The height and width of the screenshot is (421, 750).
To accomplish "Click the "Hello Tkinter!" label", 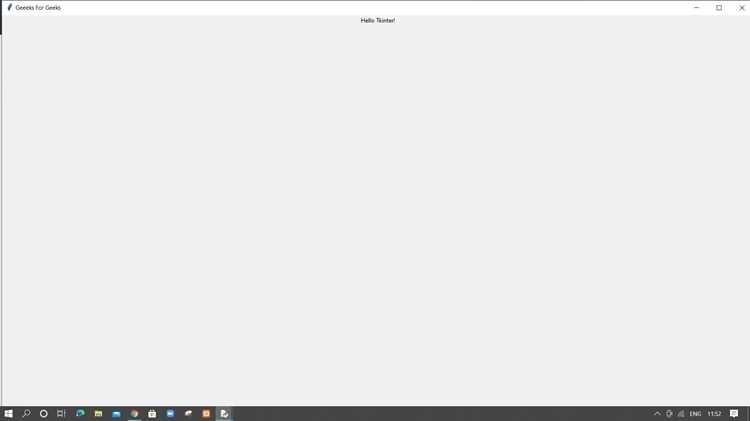I will (378, 21).
